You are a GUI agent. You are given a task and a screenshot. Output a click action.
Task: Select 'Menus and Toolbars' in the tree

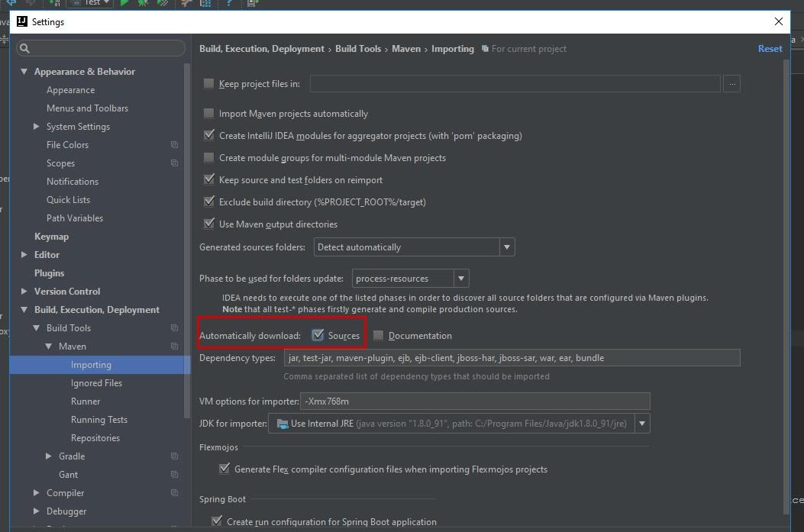[87, 108]
